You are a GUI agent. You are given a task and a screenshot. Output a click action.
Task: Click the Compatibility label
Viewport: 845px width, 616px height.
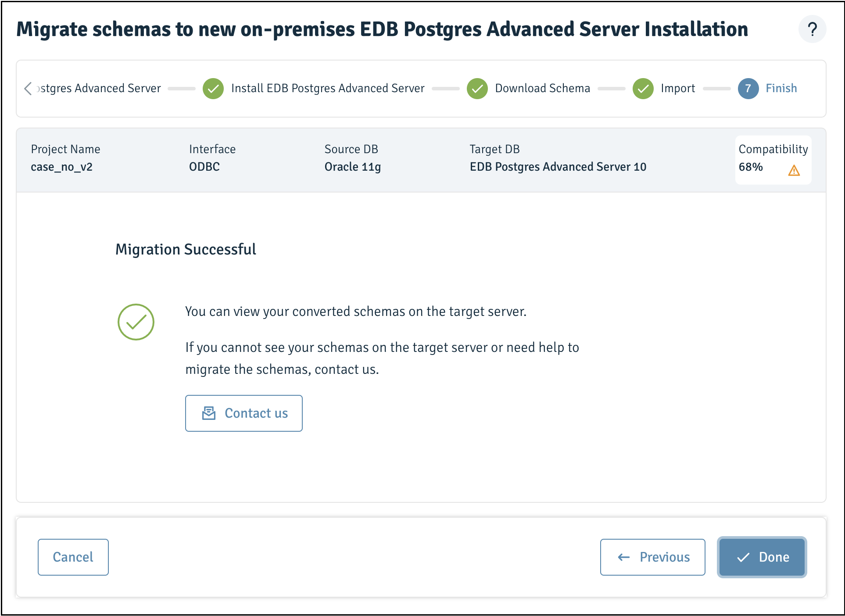773,150
